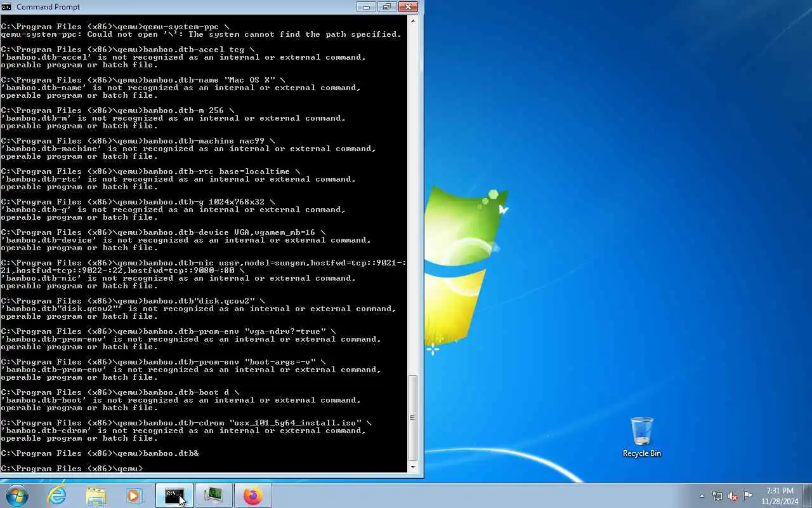Click the 'bamboo.dtb-boot d \' command line
This screenshot has height=508, width=812.
click(x=120, y=392)
